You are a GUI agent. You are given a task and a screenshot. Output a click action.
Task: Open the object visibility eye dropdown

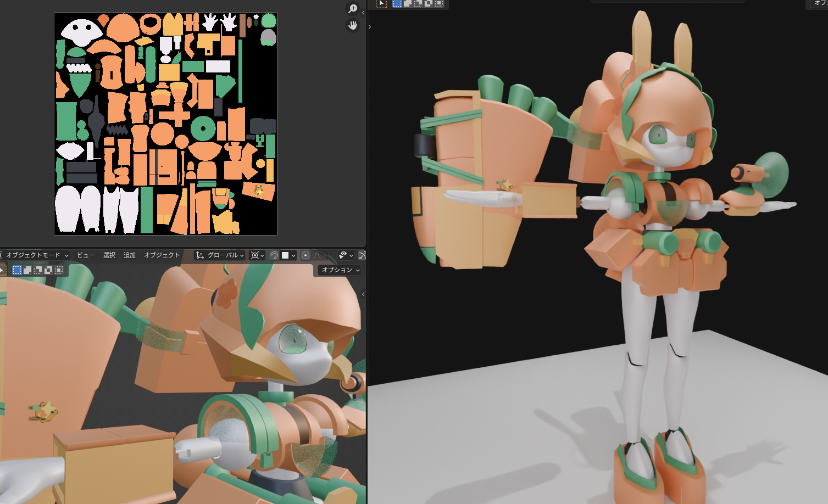346,255
